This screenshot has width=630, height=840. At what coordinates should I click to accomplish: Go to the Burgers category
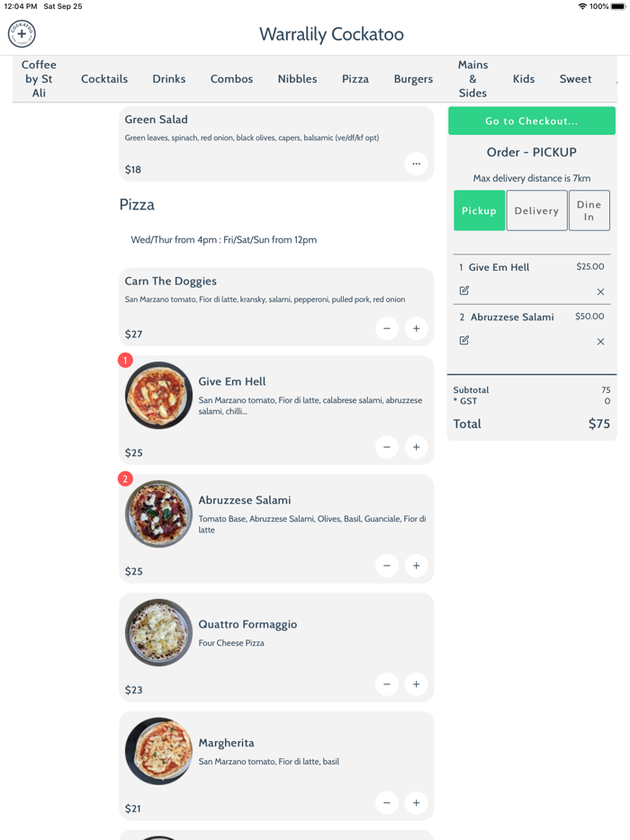413,79
